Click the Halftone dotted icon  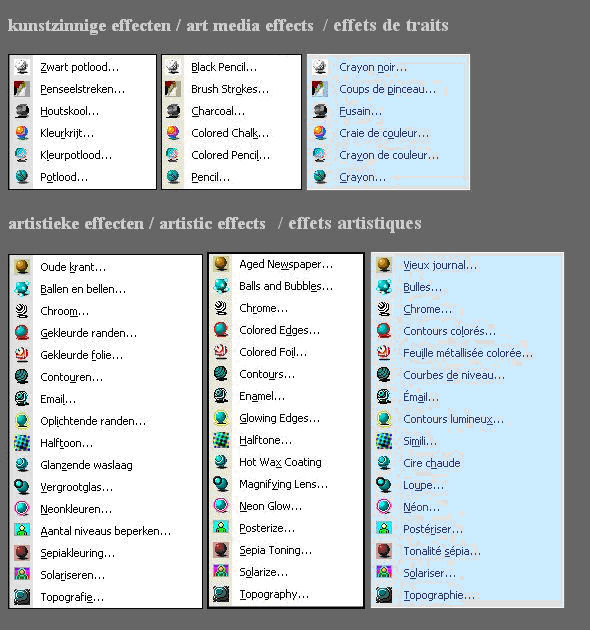(221, 440)
